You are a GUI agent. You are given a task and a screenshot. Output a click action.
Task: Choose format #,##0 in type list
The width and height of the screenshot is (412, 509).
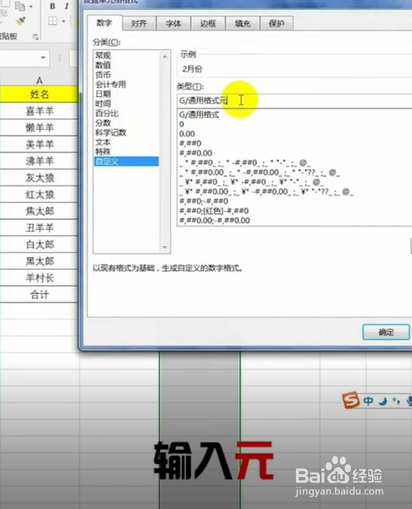pos(190,144)
